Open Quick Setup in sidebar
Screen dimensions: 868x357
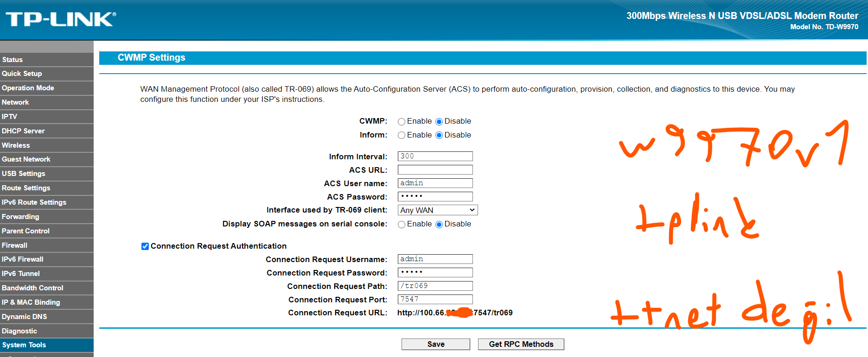pos(46,74)
